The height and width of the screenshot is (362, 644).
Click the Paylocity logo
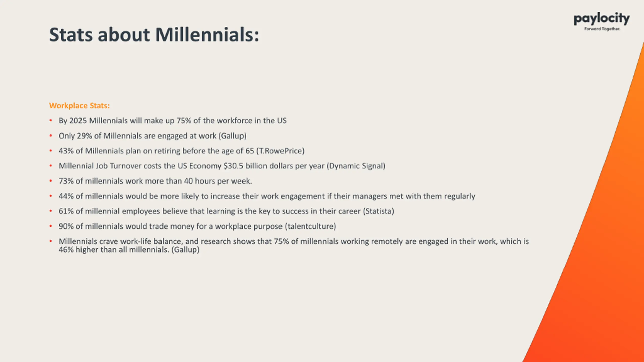point(602,22)
